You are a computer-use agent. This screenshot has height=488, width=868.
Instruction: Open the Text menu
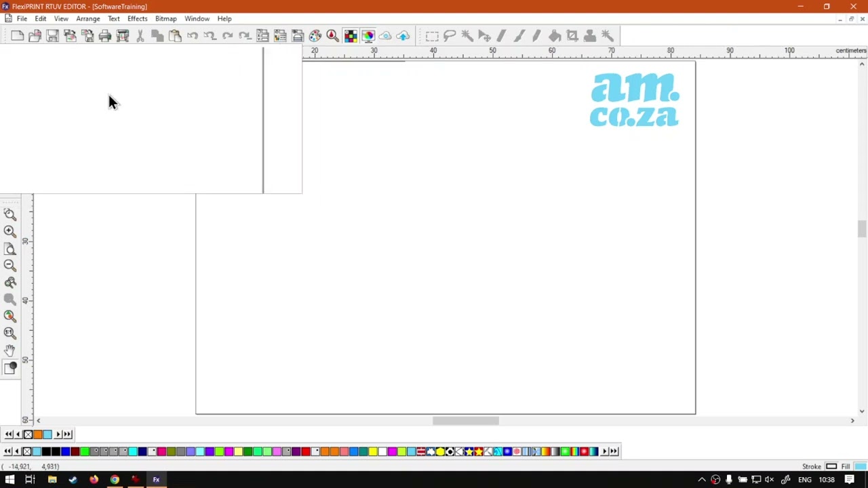coord(114,18)
